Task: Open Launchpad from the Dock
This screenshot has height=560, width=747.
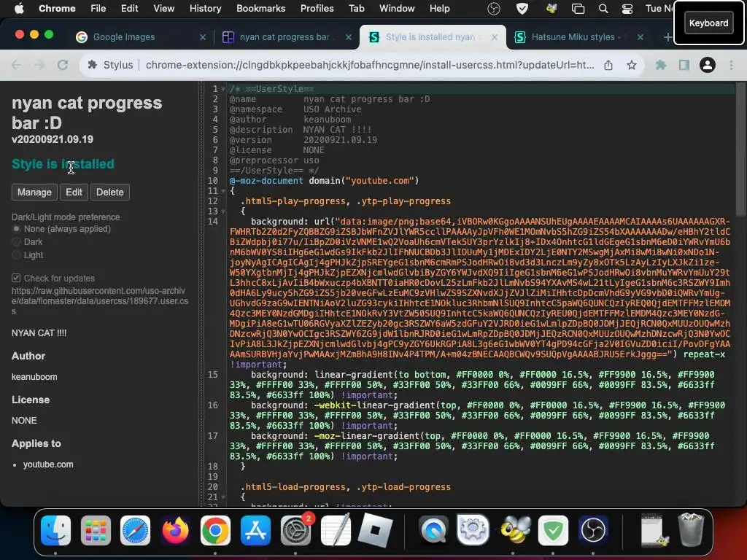Action: pos(96,530)
